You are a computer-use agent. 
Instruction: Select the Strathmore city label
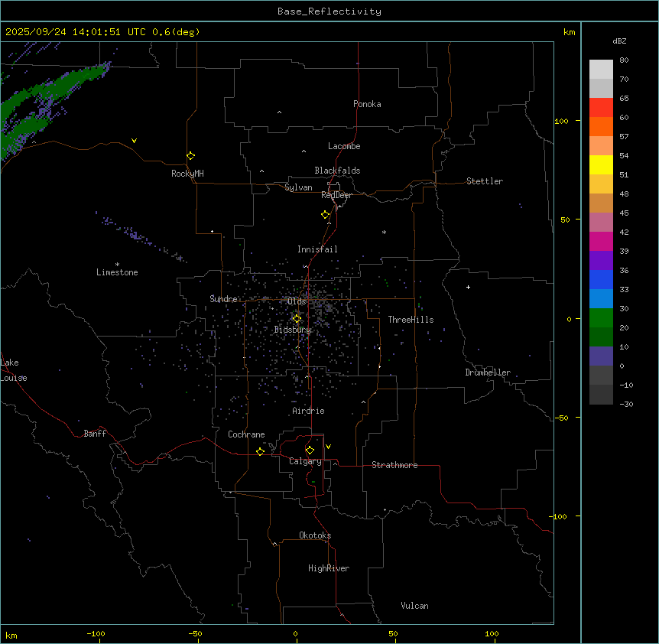pos(394,465)
